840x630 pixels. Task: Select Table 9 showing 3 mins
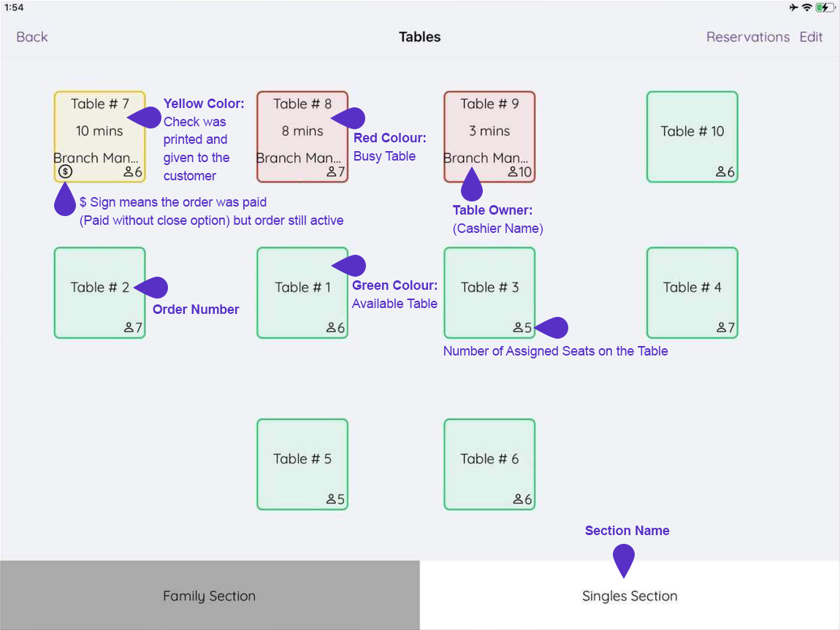(489, 137)
